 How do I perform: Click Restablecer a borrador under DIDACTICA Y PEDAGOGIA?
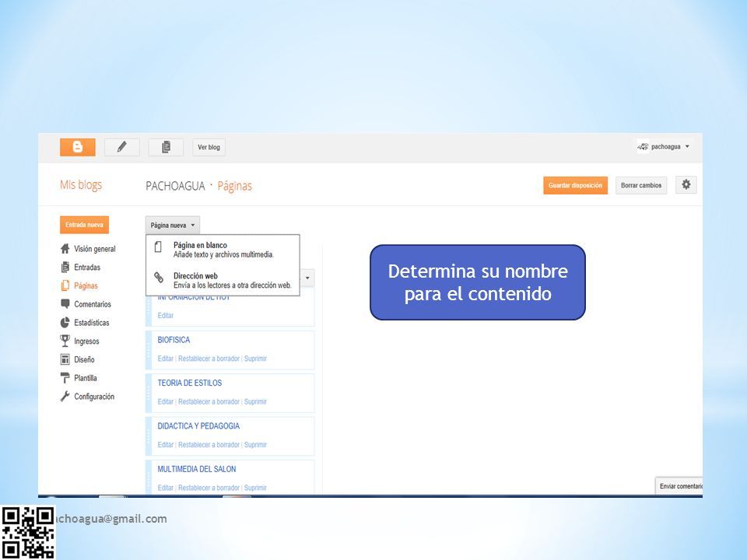click(209, 445)
